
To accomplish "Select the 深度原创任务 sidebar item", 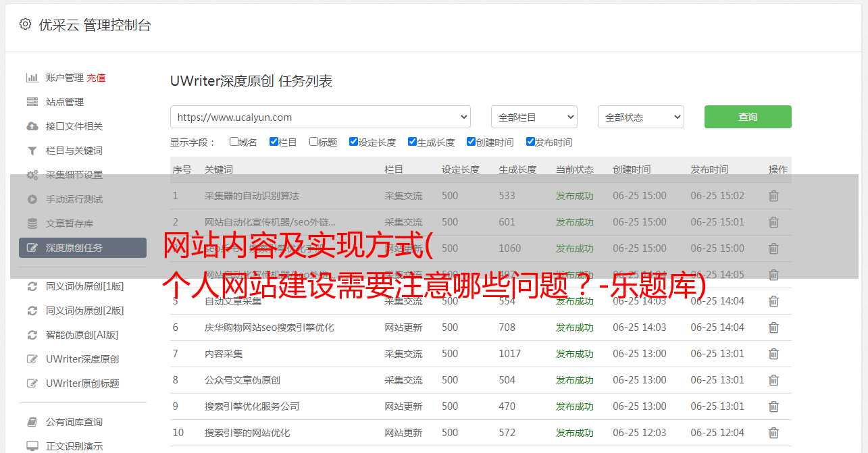I will [82, 248].
